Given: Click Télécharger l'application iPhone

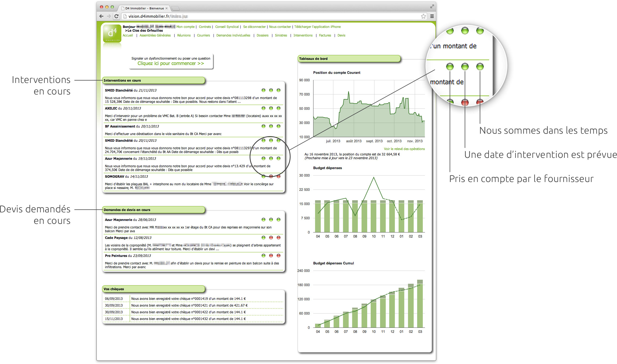Looking at the screenshot, I should tap(317, 27).
